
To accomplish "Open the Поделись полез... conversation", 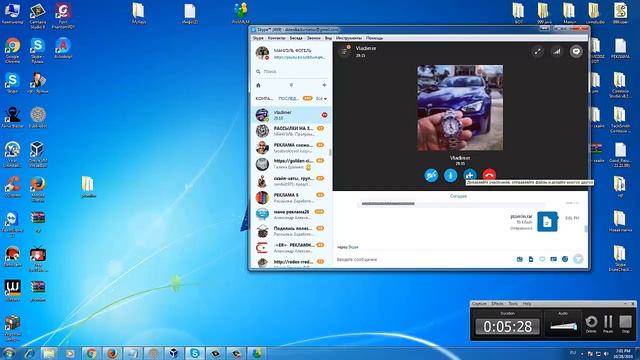I will pos(291,231).
